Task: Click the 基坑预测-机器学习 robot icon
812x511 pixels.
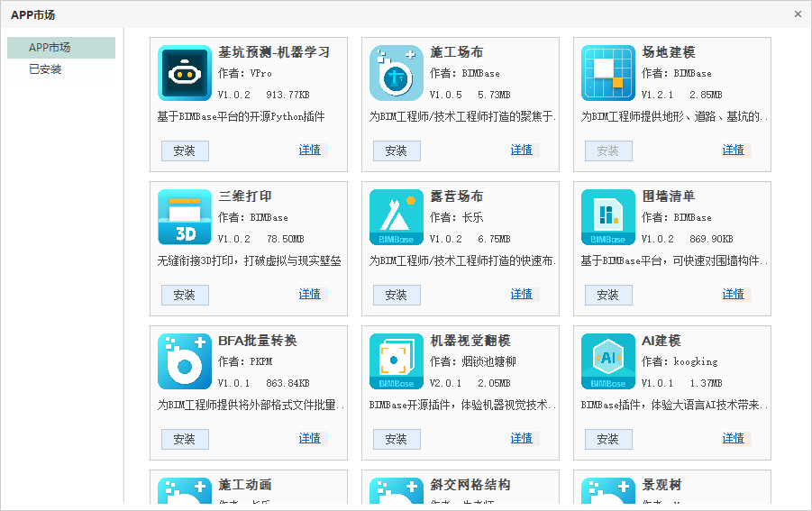Action: (x=185, y=73)
